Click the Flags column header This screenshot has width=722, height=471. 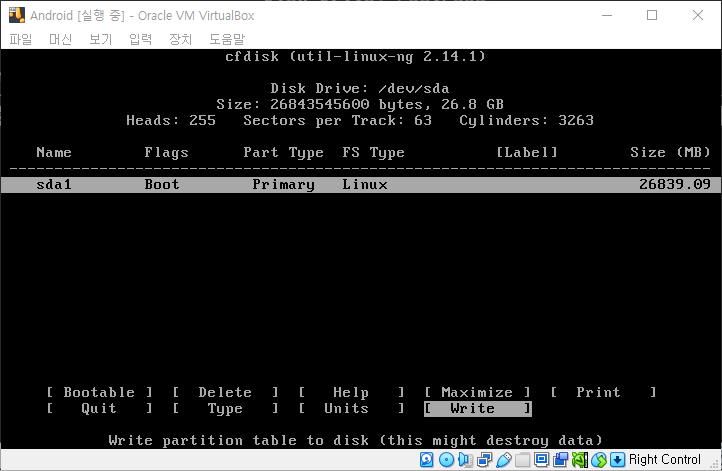coord(166,152)
